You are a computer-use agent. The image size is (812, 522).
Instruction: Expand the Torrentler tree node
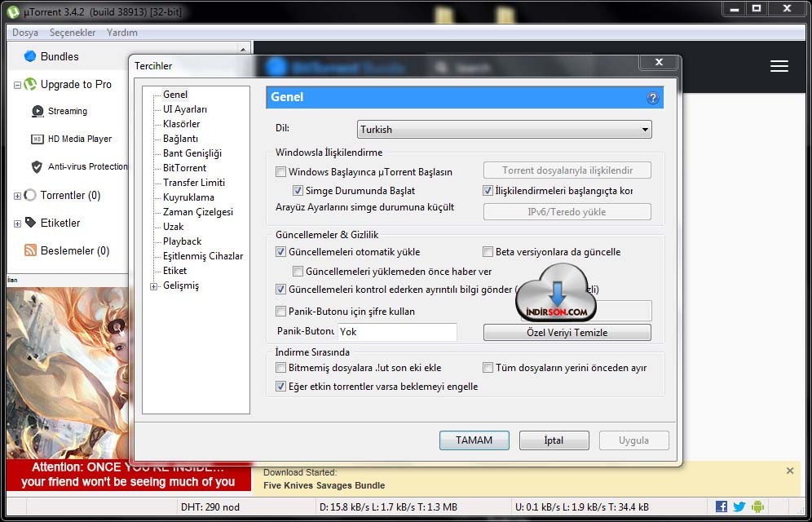(17, 196)
